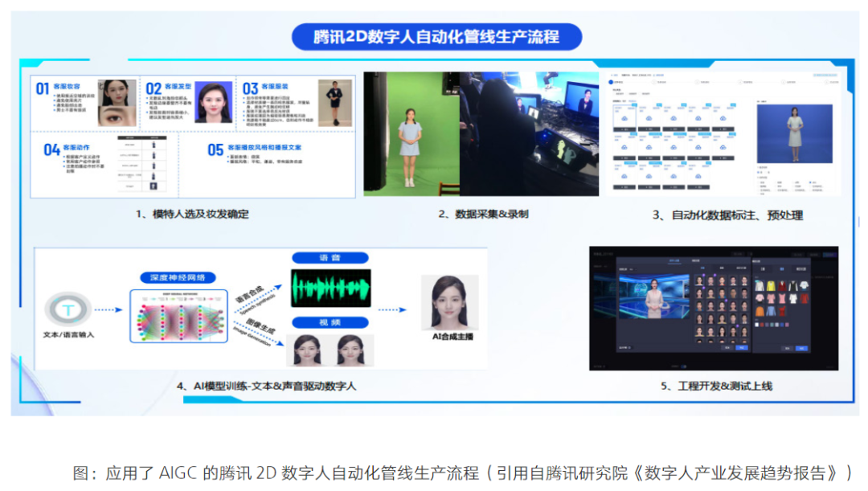Select the 04 客服动作 heading
Viewport: 868px width, 491px height.
pos(67,149)
